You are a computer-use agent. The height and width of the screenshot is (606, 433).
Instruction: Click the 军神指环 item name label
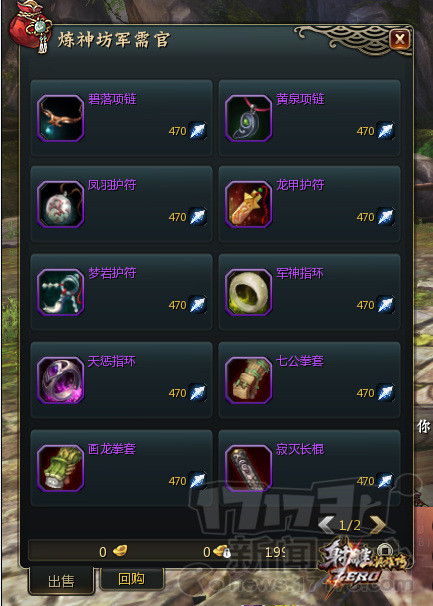pyautogui.click(x=300, y=273)
